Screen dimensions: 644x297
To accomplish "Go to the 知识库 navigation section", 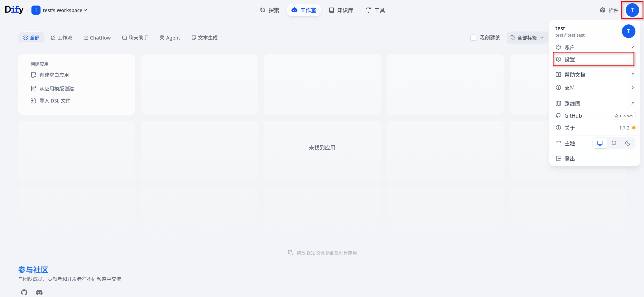I will 341,10.
